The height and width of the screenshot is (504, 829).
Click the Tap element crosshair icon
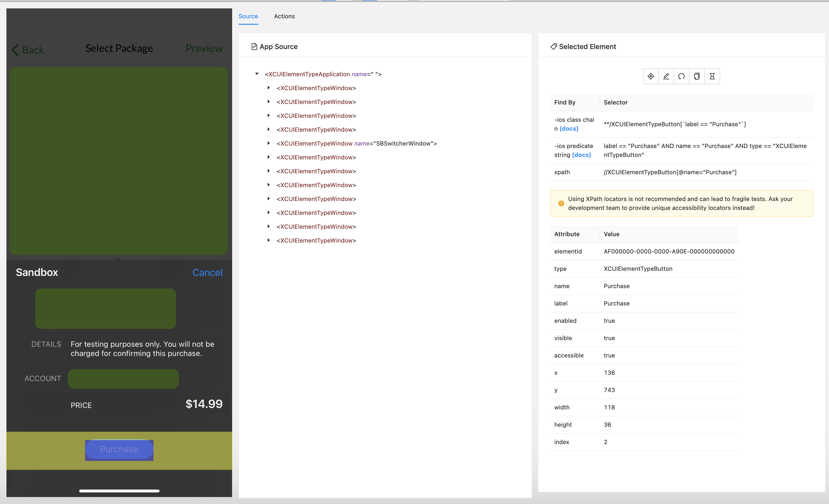(x=650, y=76)
